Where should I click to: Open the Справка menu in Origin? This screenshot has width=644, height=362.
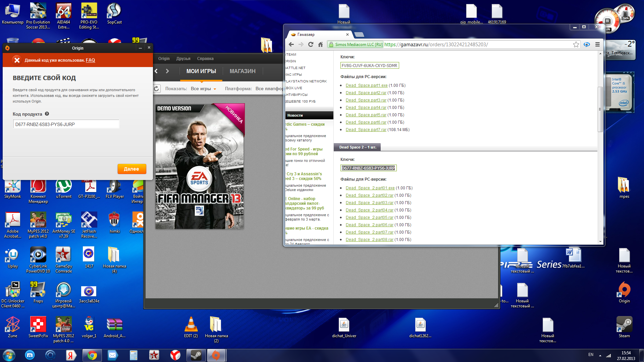(205, 59)
